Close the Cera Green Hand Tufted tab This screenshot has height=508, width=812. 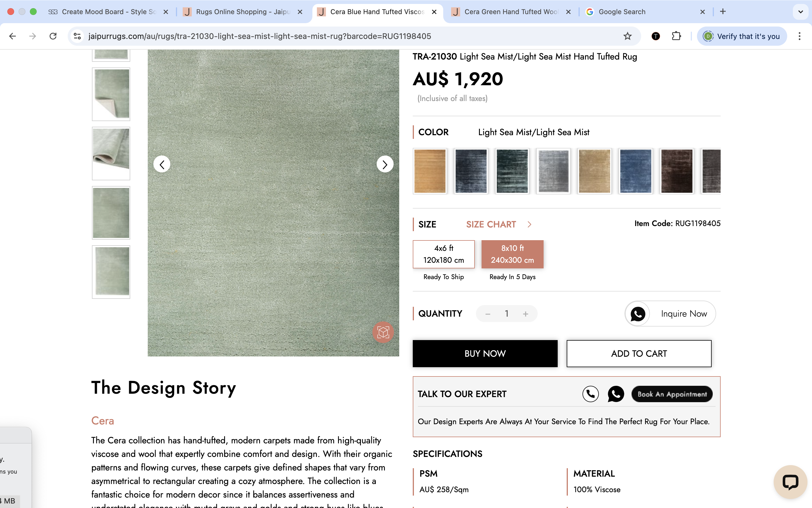coord(568,12)
